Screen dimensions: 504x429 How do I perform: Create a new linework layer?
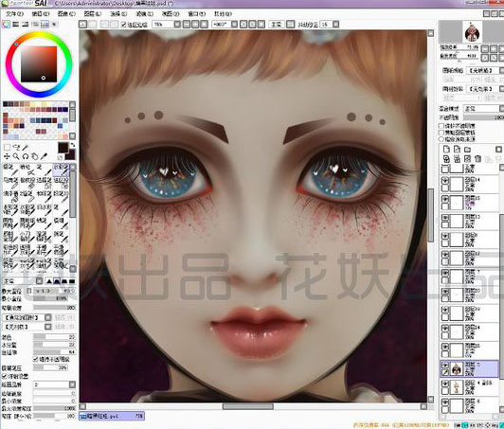[x=457, y=149]
